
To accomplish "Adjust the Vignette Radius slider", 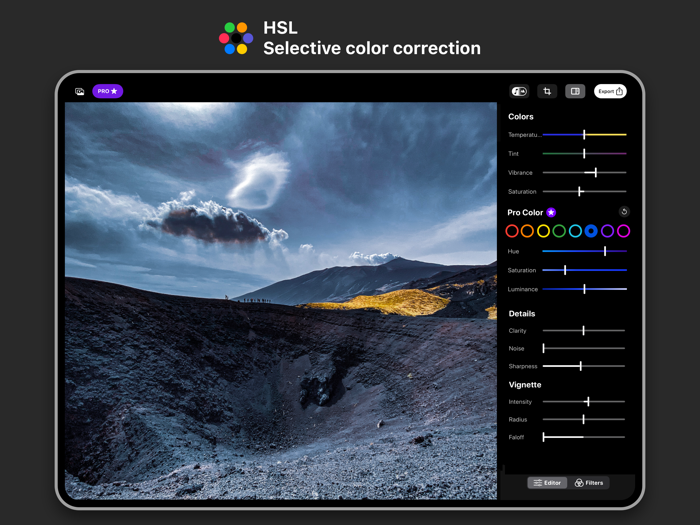I will [x=583, y=419].
